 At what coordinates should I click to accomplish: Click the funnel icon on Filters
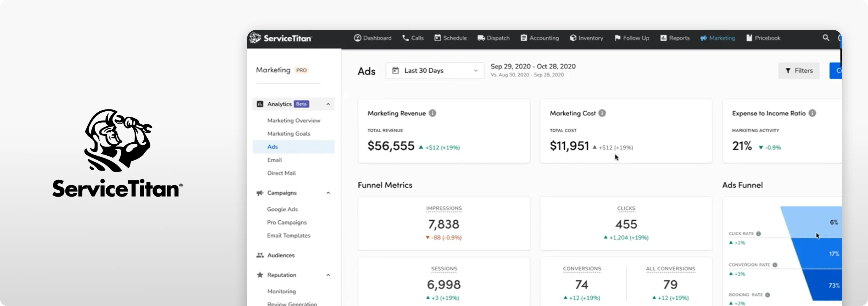click(788, 71)
